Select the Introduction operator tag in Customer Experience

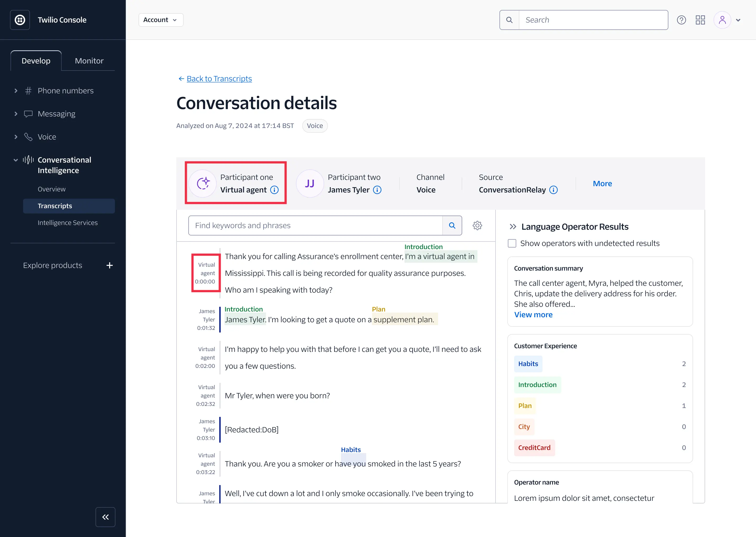click(537, 385)
